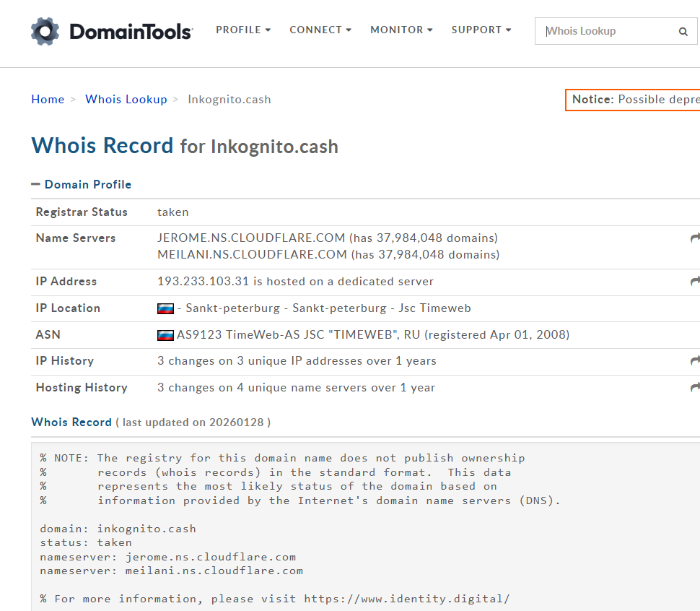700x611 pixels.
Task: Click the JEROME.NS.CLOUDFLARE.COM name server entry
Action: coord(250,238)
